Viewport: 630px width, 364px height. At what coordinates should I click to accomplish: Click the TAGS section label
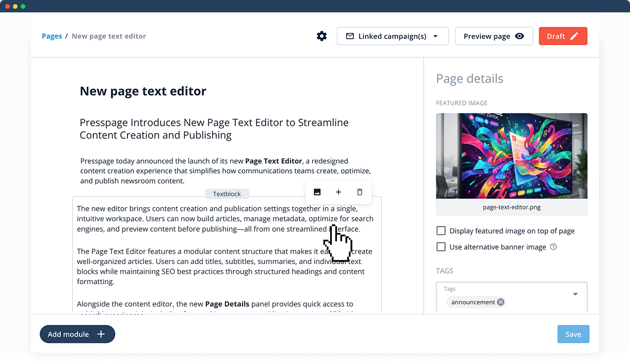coord(445,271)
